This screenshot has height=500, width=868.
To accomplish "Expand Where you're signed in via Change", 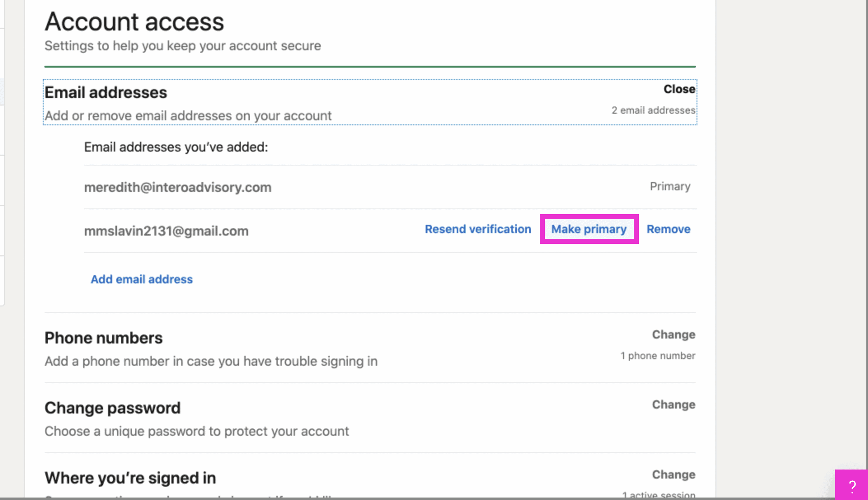I will (673, 474).
